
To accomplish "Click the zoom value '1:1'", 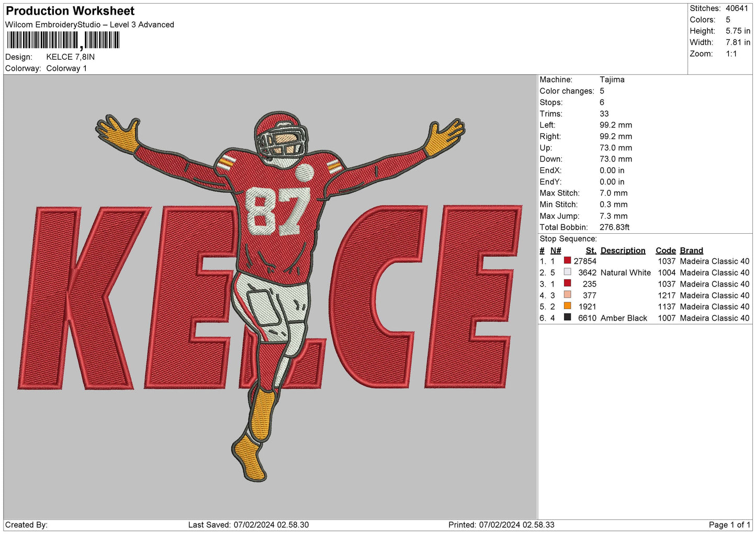I will coord(731,54).
